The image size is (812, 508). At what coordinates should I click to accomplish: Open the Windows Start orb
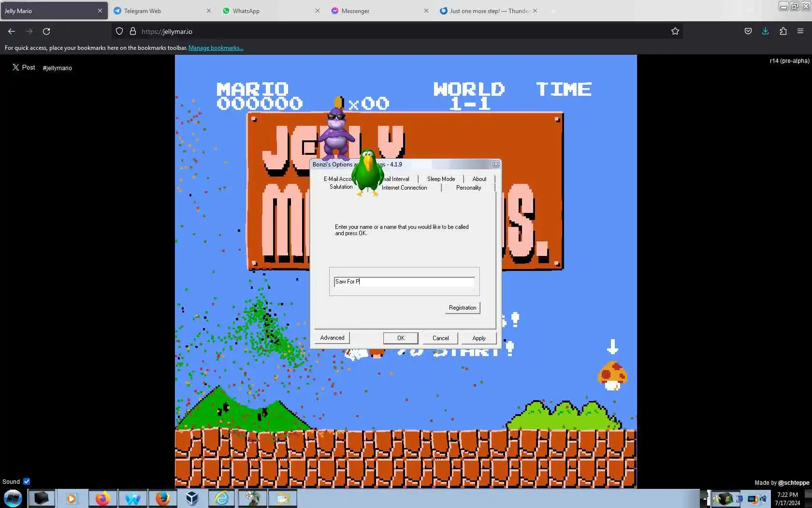point(13,498)
